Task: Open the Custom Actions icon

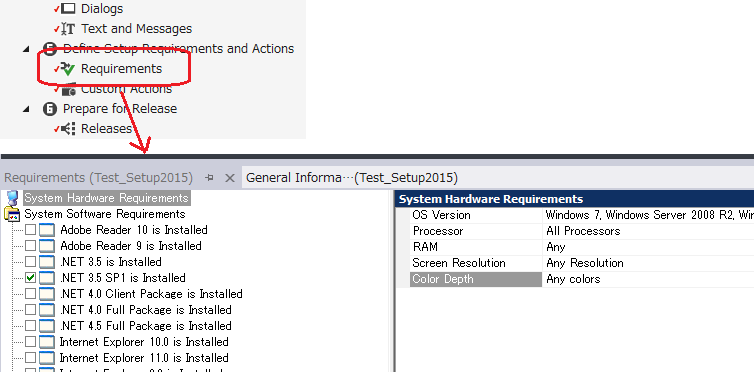Action: coord(69,89)
